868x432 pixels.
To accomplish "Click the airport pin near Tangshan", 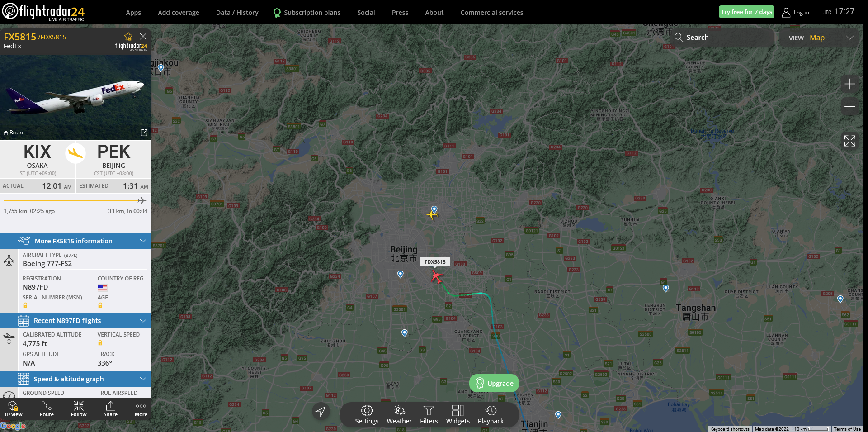I will [x=665, y=288].
